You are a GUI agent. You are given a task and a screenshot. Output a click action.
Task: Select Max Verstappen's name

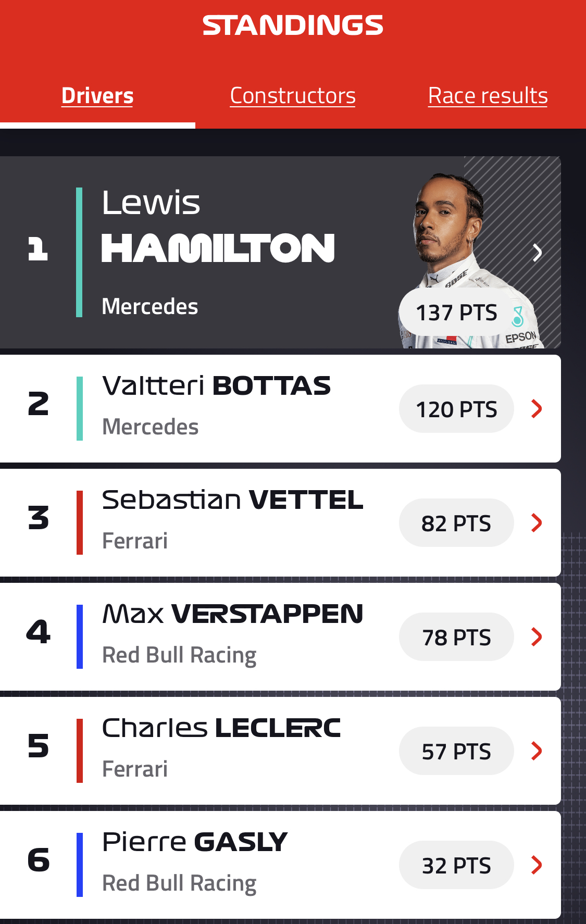click(232, 614)
